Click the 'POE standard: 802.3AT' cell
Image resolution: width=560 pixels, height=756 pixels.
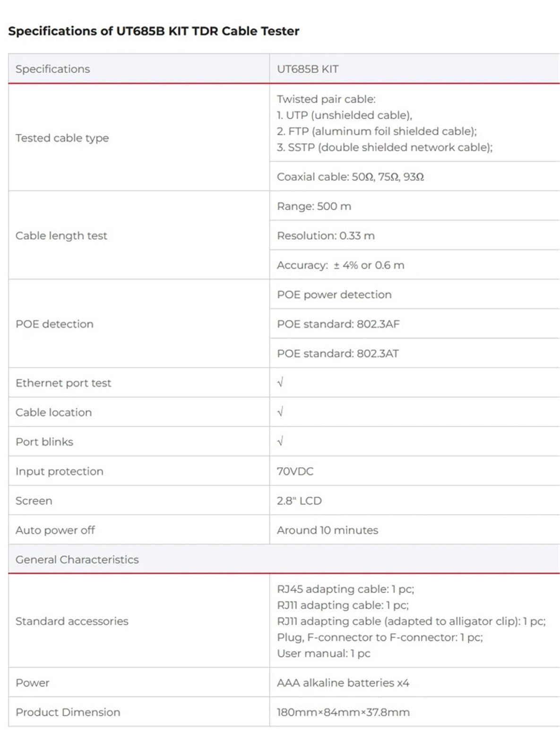(x=414, y=353)
